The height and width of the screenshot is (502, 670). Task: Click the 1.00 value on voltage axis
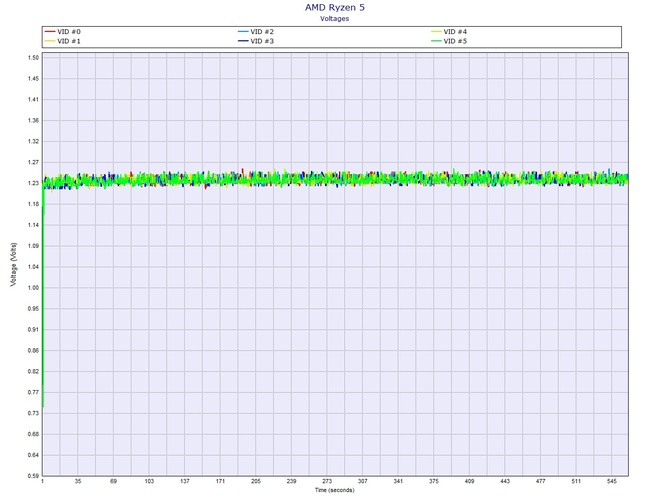[x=33, y=288]
